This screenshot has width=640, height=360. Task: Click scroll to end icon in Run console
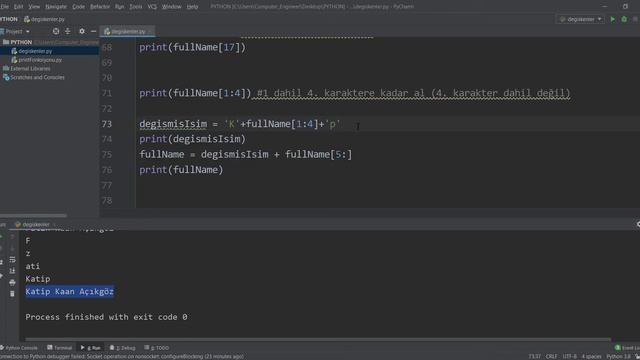click(12, 271)
